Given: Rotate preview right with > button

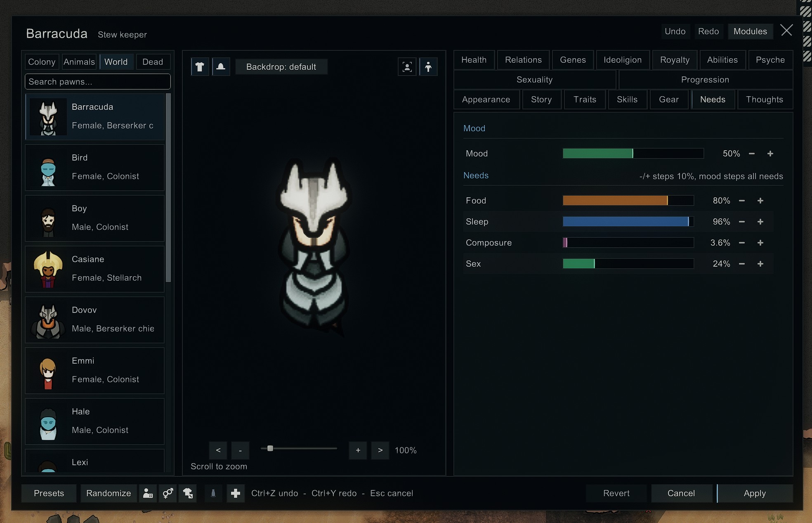Looking at the screenshot, I should click(x=380, y=450).
